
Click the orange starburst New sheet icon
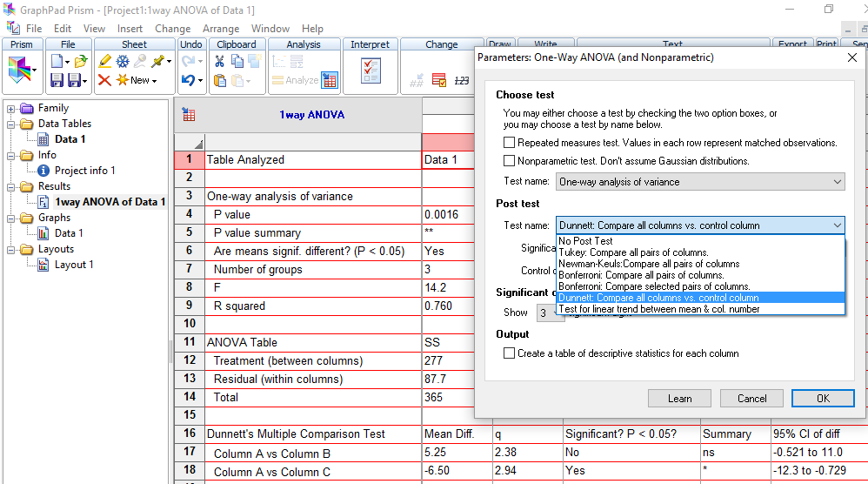[x=123, y=80]
